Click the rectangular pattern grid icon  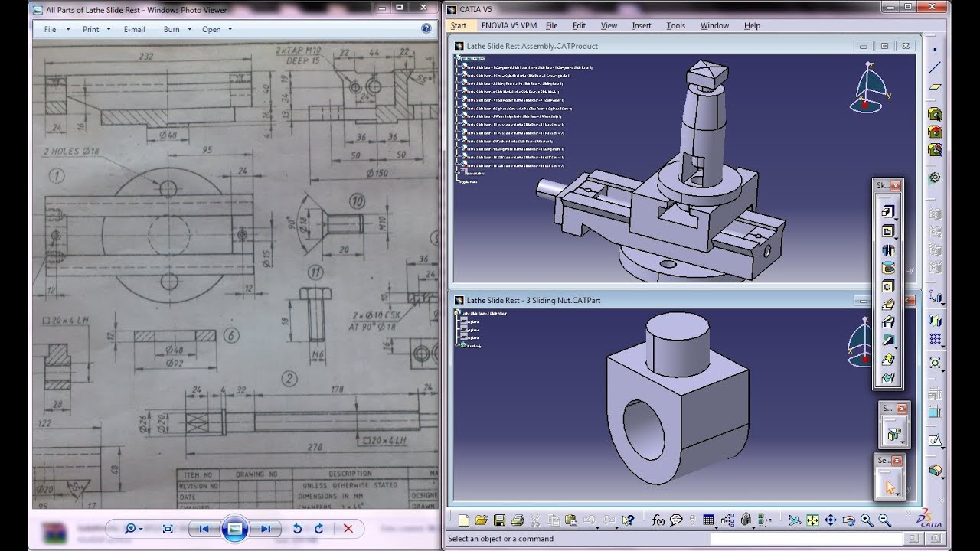coord(935,338)
